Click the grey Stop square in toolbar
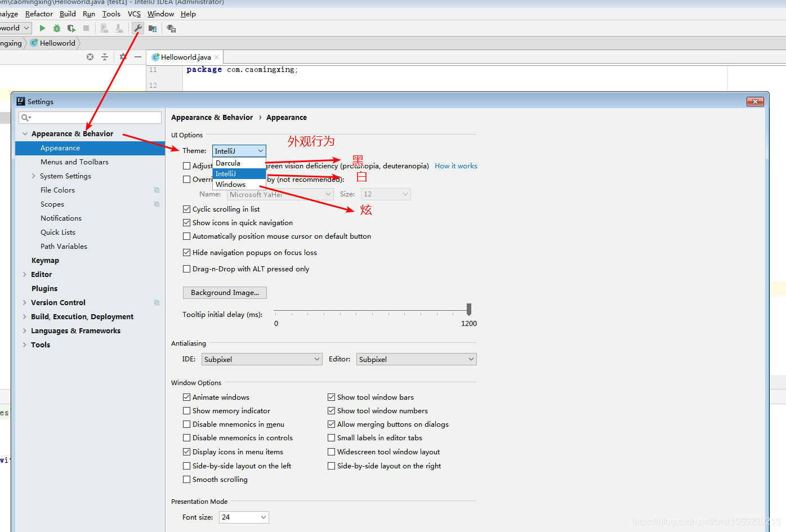786x532 pixels. 86,28
